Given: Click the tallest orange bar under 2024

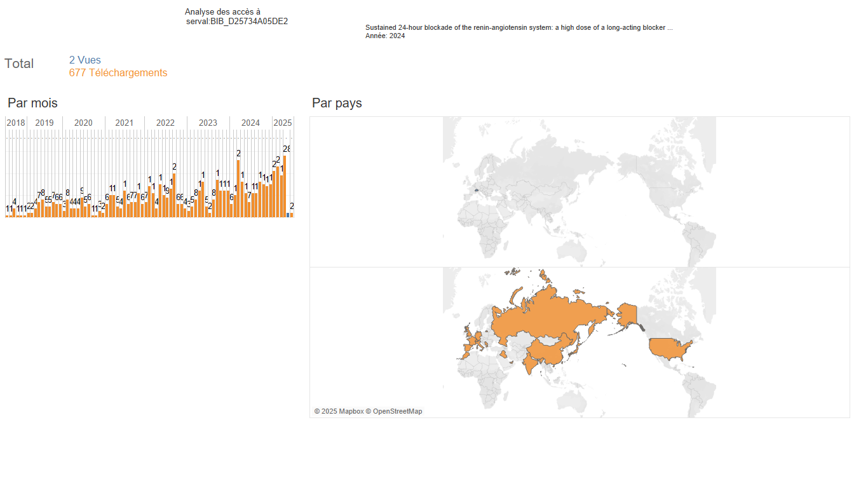Looking at the screenshot, I should [x=238, y=189].
